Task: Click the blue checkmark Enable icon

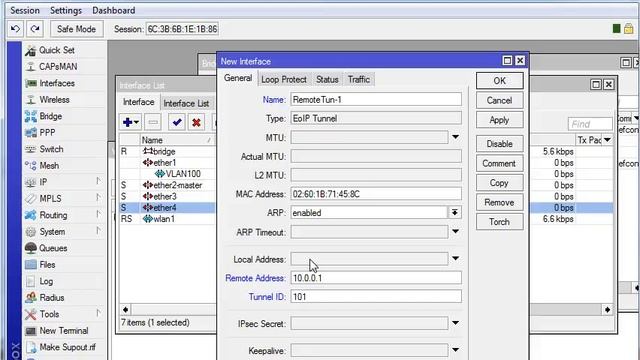Action: coord(177,122)
